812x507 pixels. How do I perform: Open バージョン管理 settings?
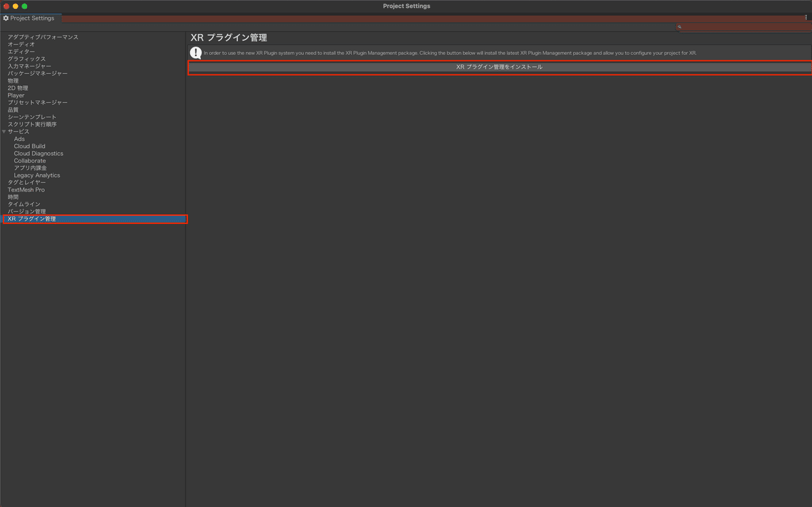point(26,211)
